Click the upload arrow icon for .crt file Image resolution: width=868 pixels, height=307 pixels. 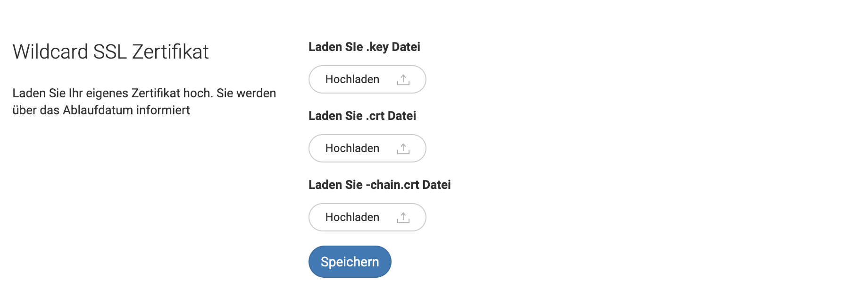click(x=403, y=149)
